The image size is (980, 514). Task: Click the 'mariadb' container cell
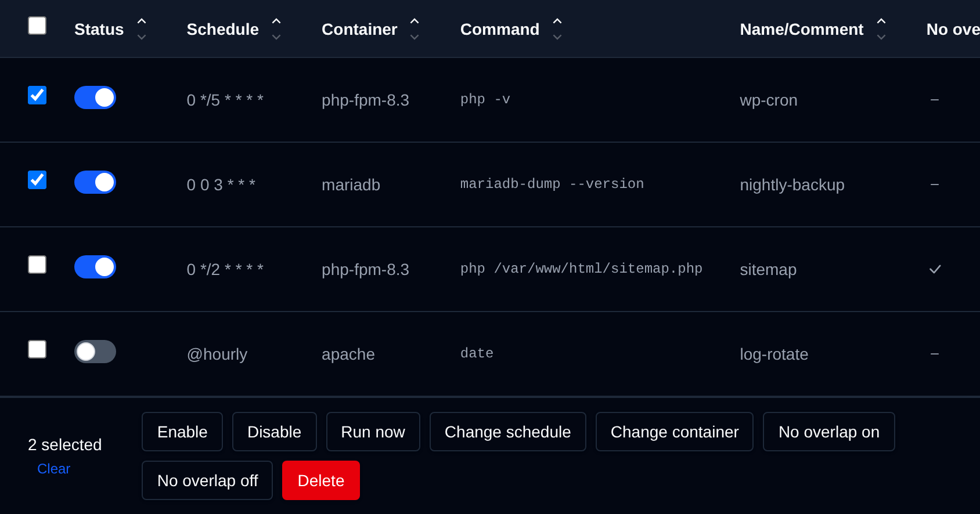point(351,184)
